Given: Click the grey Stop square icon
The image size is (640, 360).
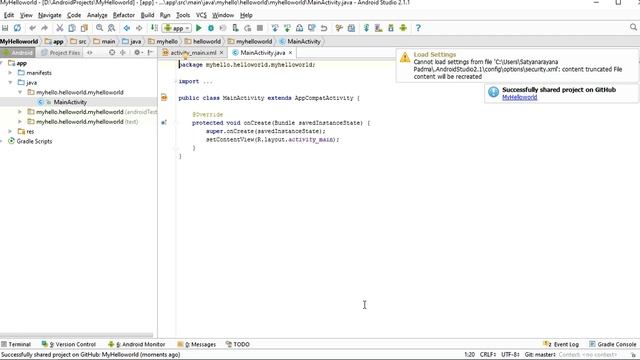Looking at the screenshot, I should click(x=260, y=28).
